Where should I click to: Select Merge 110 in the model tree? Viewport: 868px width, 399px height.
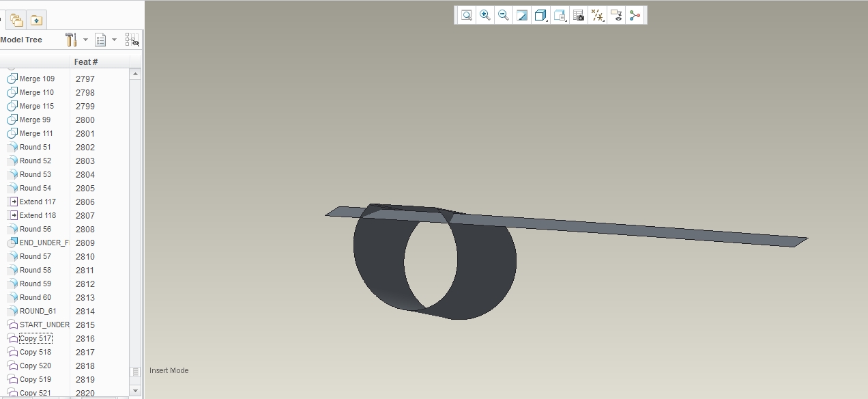coord(37,92)
